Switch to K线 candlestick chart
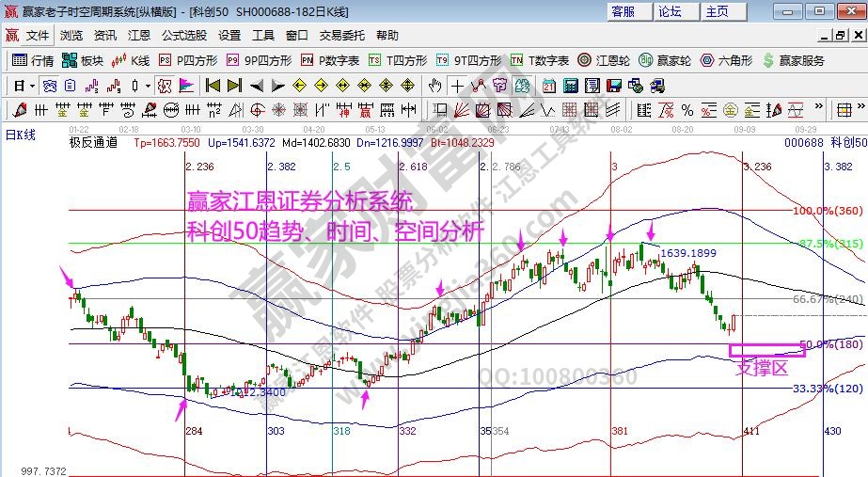Viewport: 868px width, 477px height. click(x=130, y=60)
